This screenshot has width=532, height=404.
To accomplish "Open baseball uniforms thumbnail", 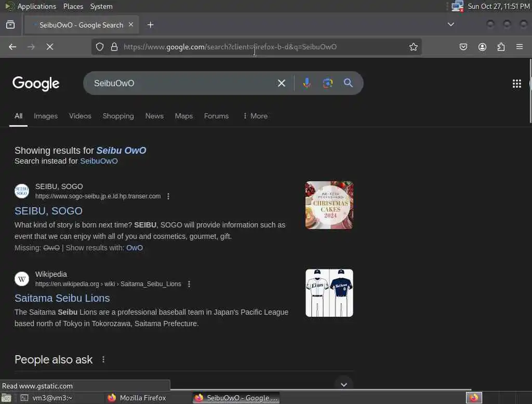I will point(329,293).
